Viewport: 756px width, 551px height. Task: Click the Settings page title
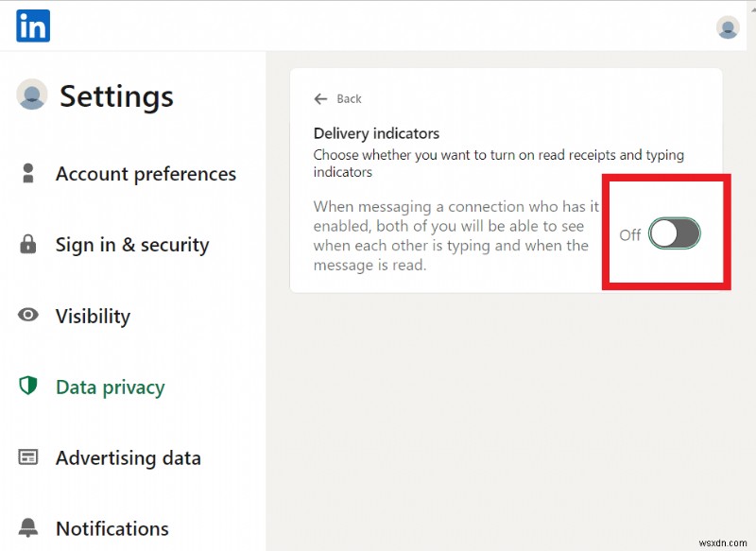tap(116, 96)
